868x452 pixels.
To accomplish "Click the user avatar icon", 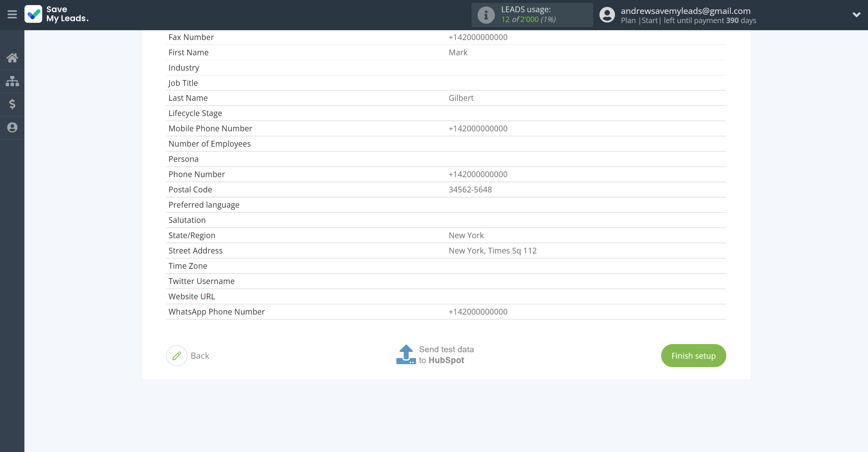I will pos(607,15).
